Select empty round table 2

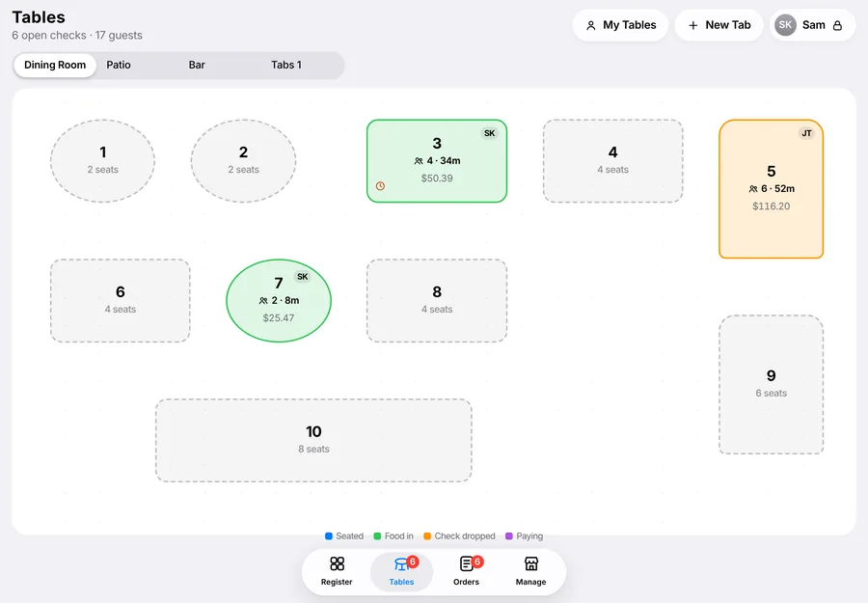pos(244,161)
